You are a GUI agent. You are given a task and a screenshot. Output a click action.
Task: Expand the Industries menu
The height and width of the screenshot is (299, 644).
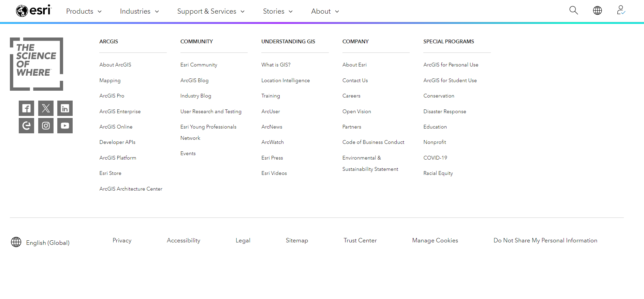[140, 11]
